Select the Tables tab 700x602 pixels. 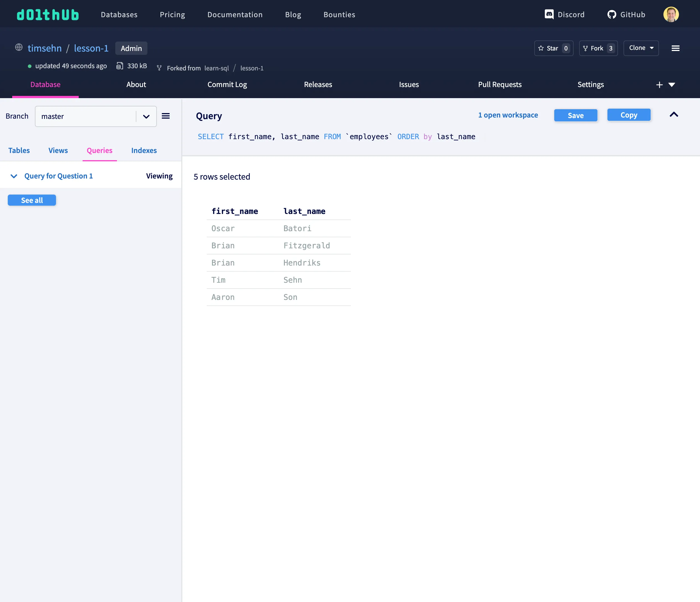[x=19, y=150]
